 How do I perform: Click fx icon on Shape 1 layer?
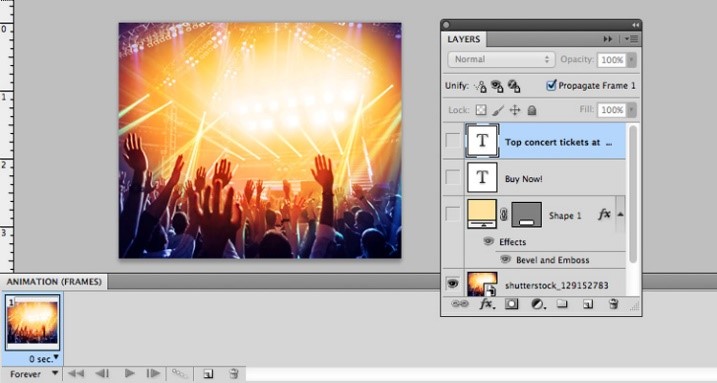604,214
